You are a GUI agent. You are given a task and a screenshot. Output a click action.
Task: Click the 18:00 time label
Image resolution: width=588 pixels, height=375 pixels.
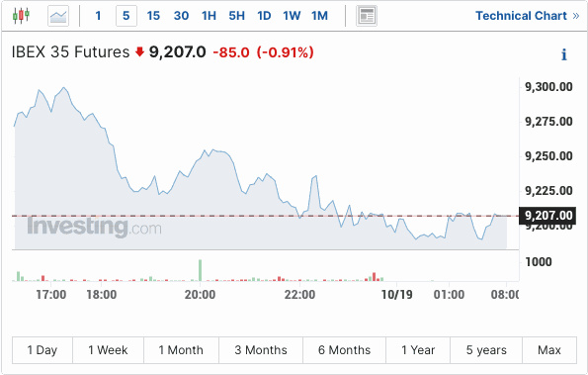pyautogui.click(x=101, y=294)
